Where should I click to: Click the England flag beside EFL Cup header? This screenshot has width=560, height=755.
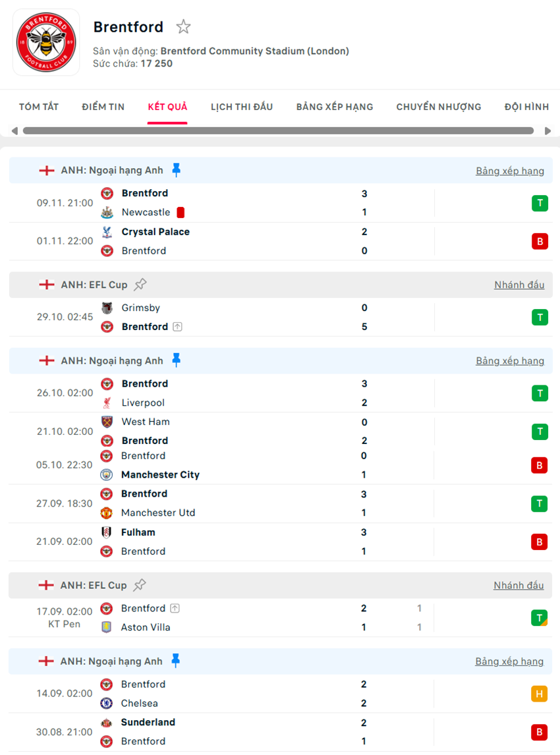pos(46,285)
